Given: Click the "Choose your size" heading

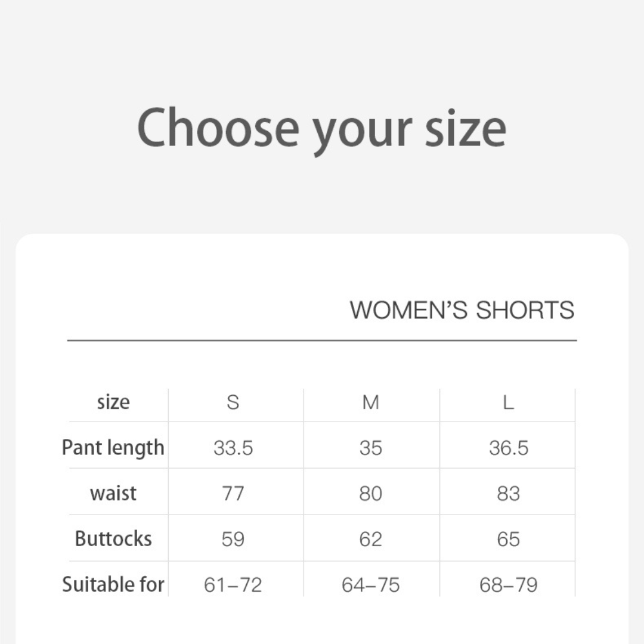Looking at the screenshot, I should (x=321, y=128).
